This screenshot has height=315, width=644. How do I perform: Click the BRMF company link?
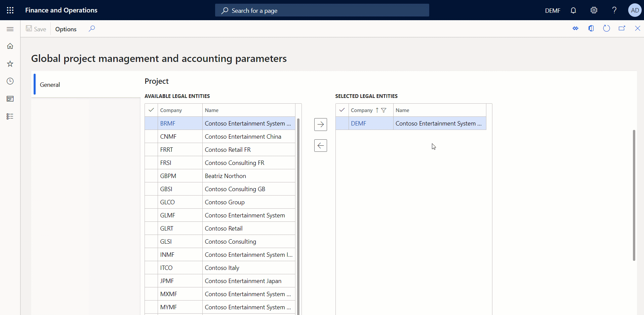tap(168, 123)
